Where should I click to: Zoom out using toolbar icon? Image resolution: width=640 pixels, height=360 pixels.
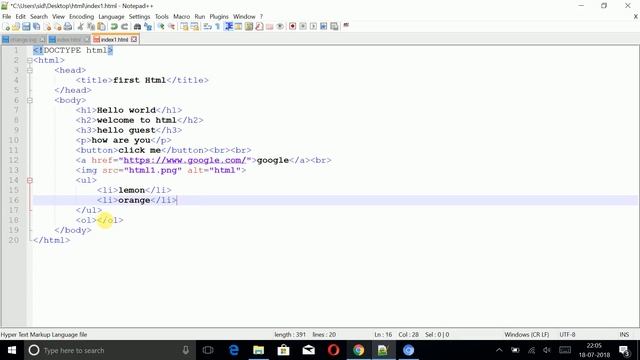pyautogui.click(x=171, y=27)
